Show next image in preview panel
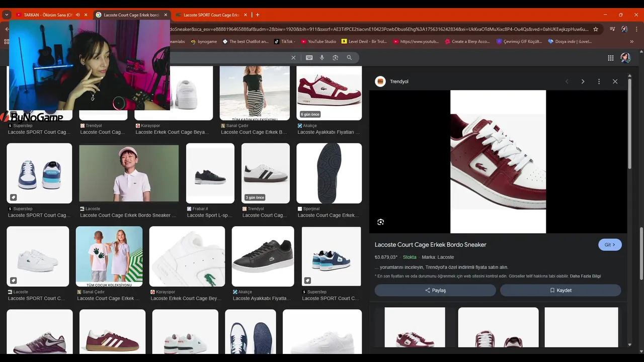This screenshot has width=644, height=362. [583, 81]
